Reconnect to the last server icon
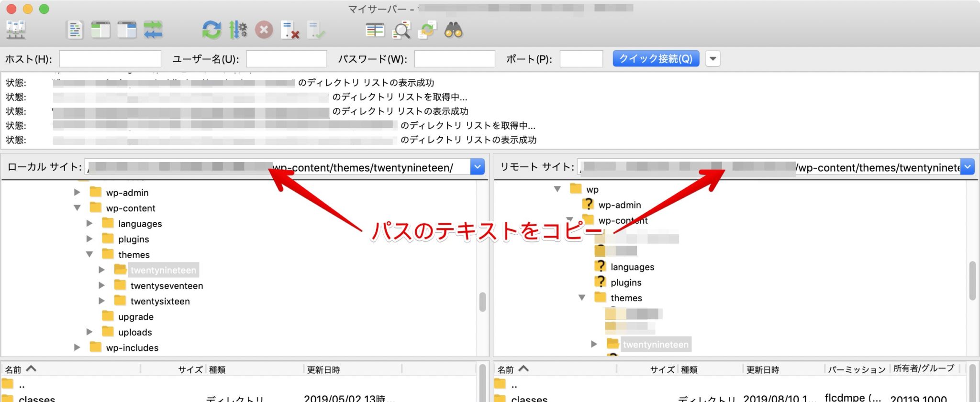The width and height of the screenshot is (980, 402). coord(316,30)
